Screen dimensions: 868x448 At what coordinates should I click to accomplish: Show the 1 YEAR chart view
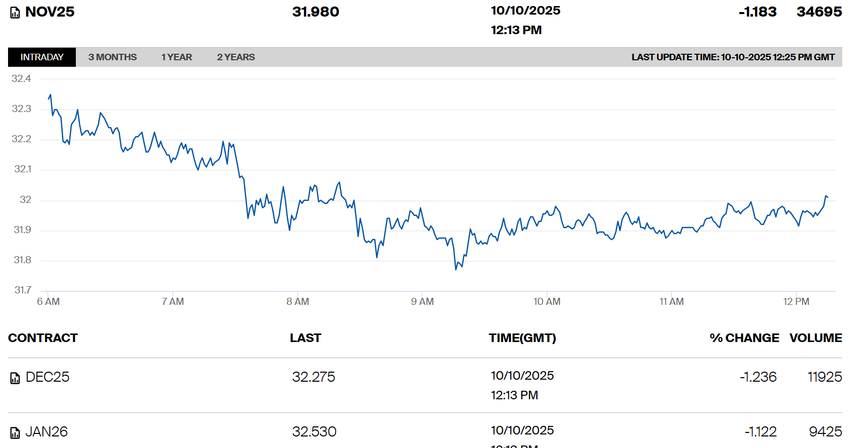[x=176, y=57]
